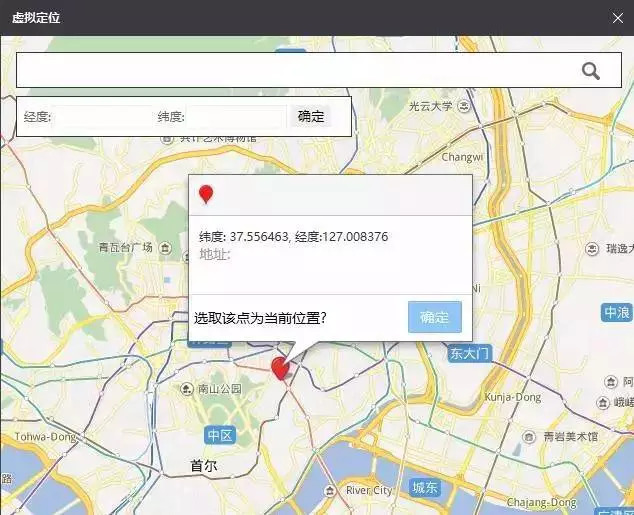Confirm coordinates with the 确定 button beside 纬度

tap(311, 116)
